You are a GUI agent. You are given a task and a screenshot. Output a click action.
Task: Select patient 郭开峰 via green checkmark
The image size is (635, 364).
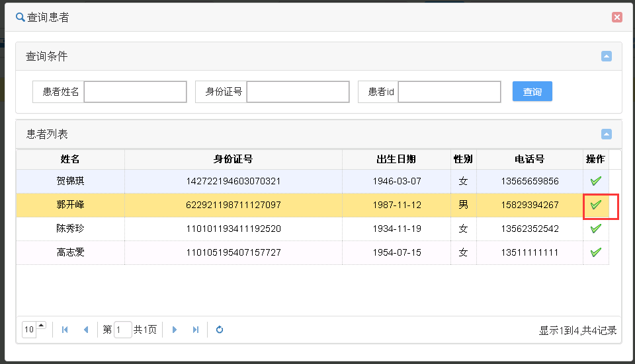click(595, 205)
